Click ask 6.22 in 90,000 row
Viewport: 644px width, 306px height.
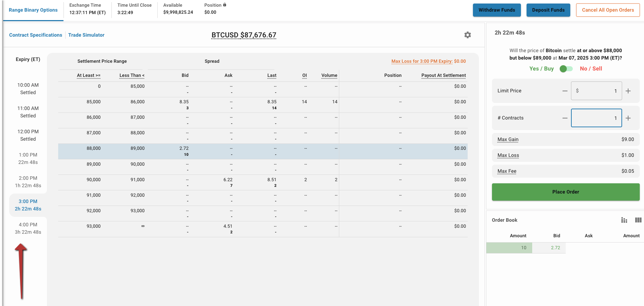[x=228, y=180]
